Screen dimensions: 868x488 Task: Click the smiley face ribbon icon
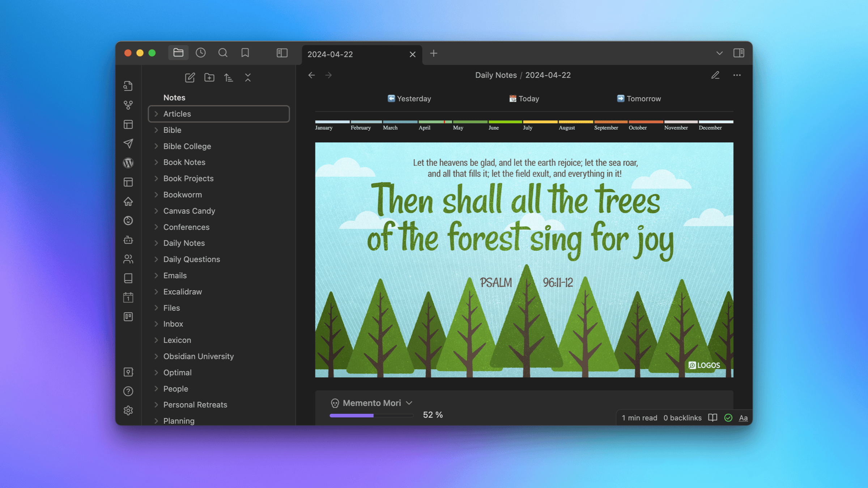pyautogui.click(x=128, y=221)
